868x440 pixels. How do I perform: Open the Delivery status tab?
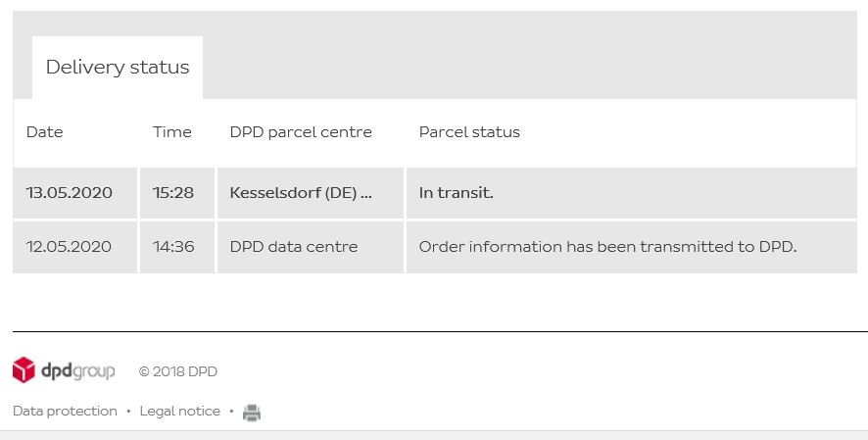click(x=118, y=68)
